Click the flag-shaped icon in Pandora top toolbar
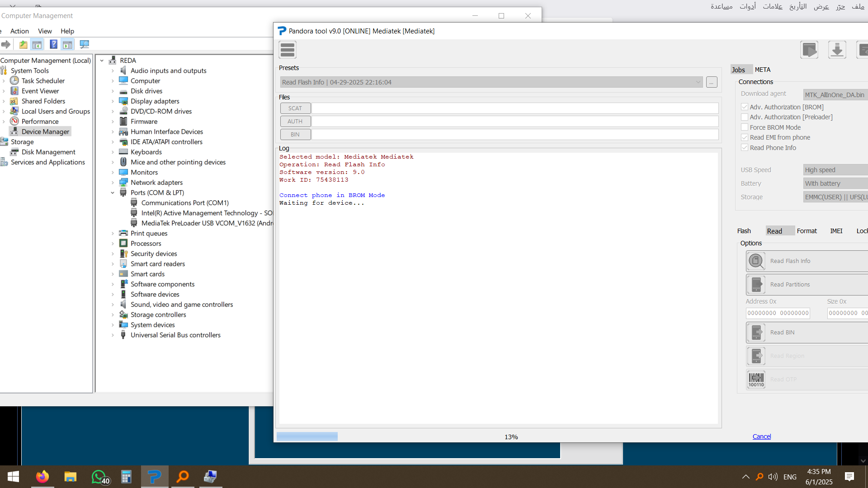This screenshot has width=868, height=488. tap(809, 50)
